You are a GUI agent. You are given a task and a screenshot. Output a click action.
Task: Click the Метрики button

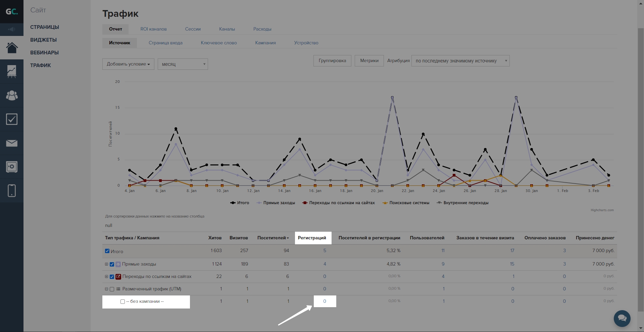tap(369, 61)
